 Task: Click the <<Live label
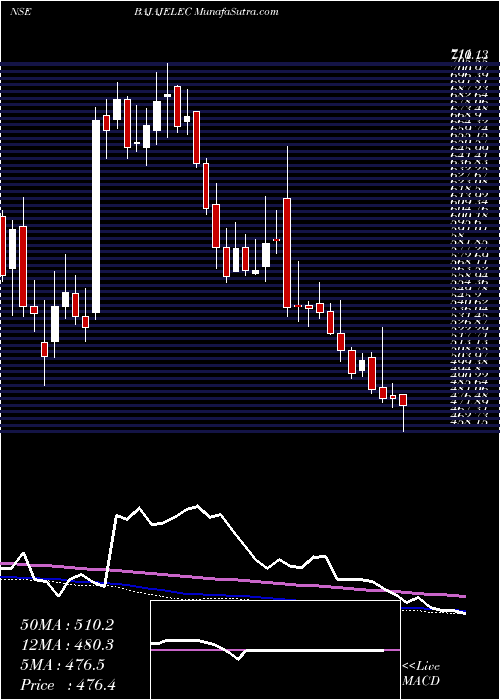[421, 667]
